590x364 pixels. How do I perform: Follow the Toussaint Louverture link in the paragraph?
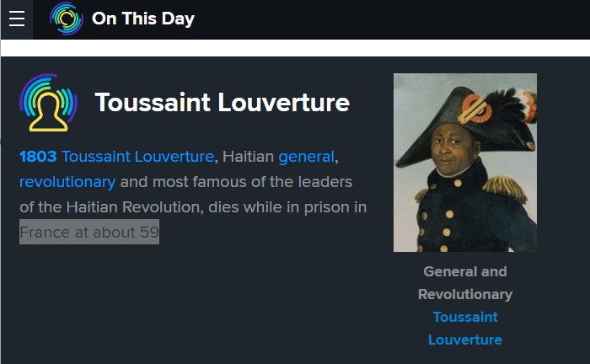coord(137,157)
